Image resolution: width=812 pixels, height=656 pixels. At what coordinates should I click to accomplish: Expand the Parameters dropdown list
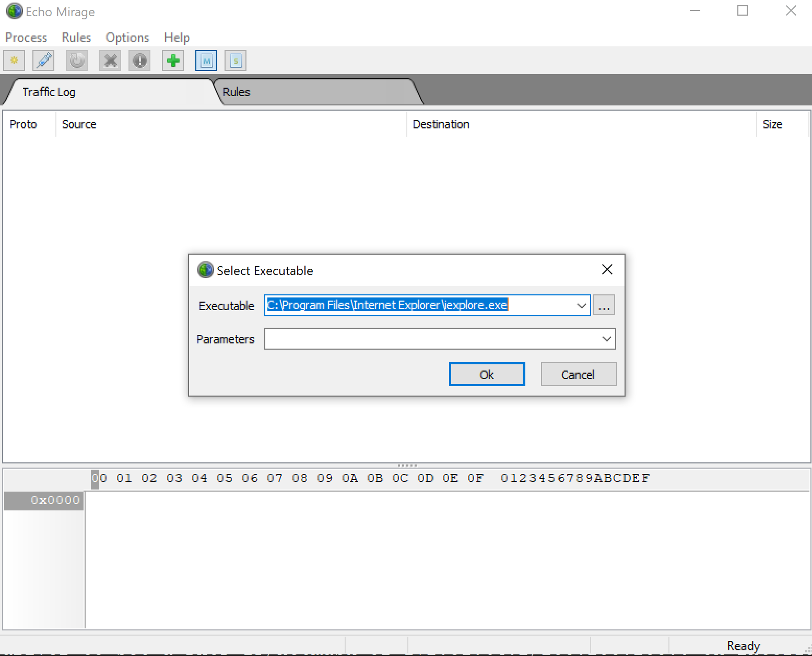(606, 339)
